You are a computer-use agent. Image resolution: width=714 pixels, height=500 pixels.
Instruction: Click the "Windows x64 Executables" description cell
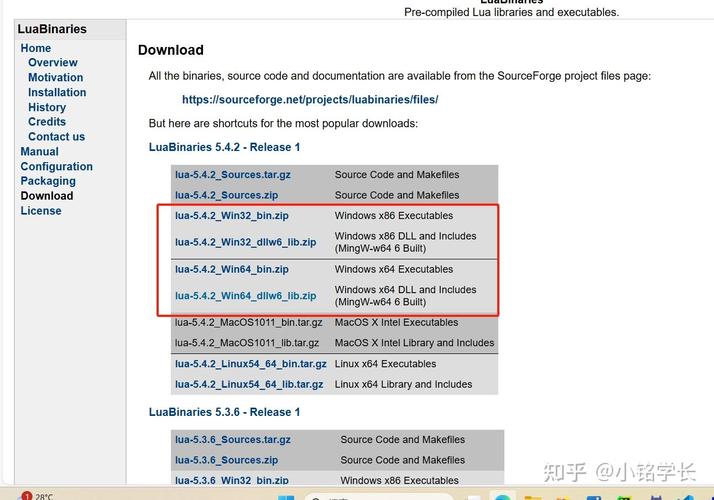tap(394, 270)
